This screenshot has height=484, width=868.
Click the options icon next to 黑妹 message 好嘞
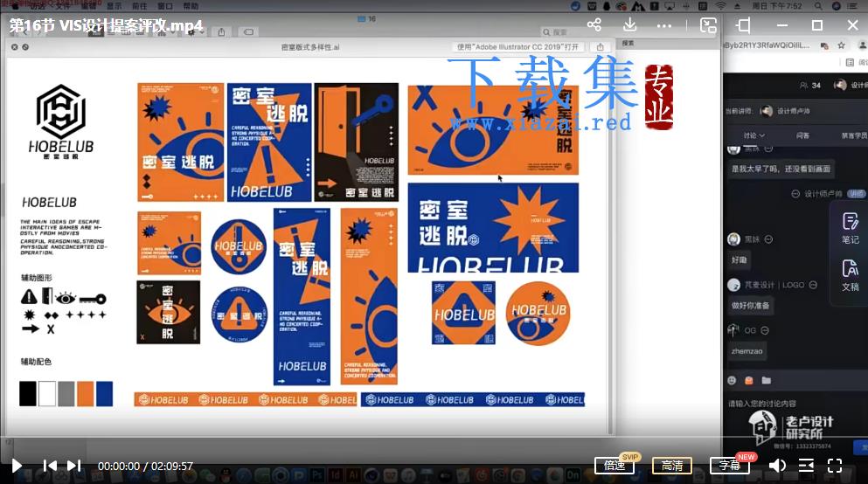tap(769, 239)
